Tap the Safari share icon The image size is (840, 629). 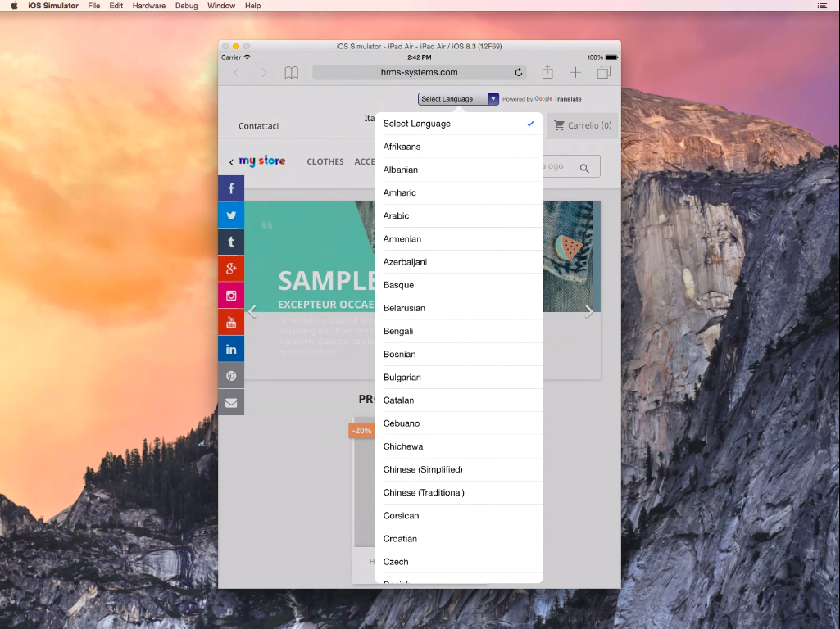547,72
